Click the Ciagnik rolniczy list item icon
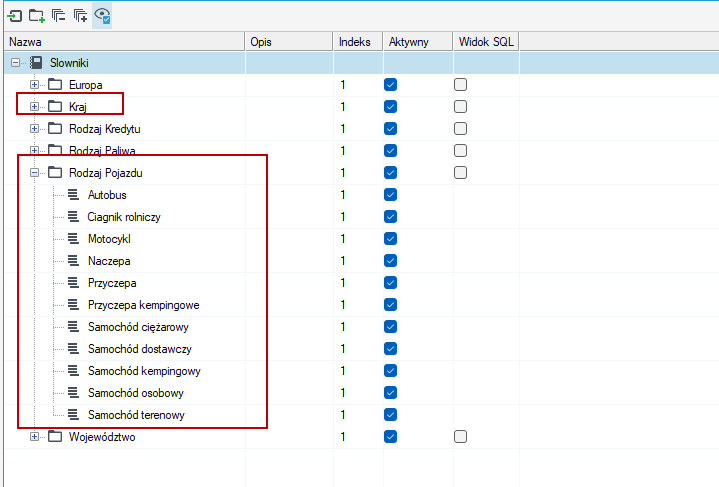Viewport: 719px width, 487px height. click(x=73, y=216)
